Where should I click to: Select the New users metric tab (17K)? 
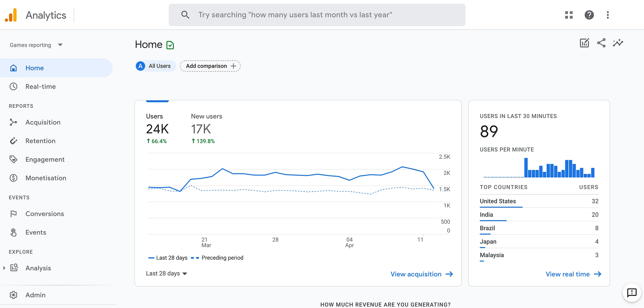coord(206,128)
